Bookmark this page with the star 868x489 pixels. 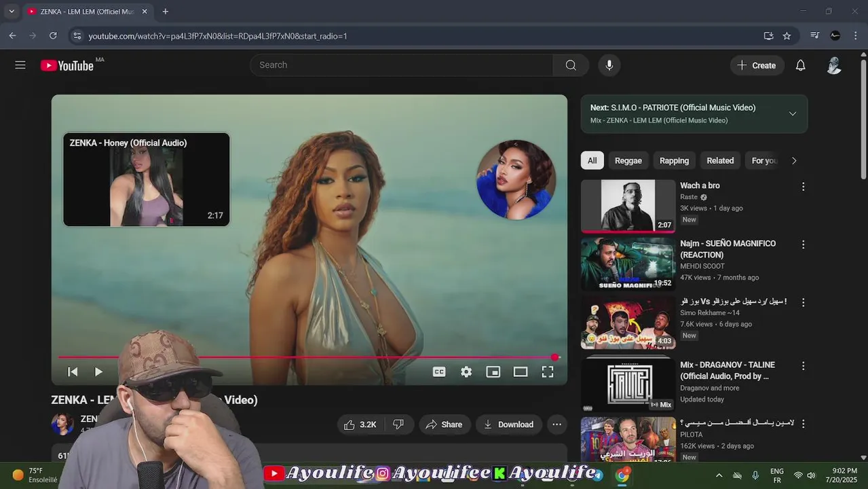tap(787, 35)
